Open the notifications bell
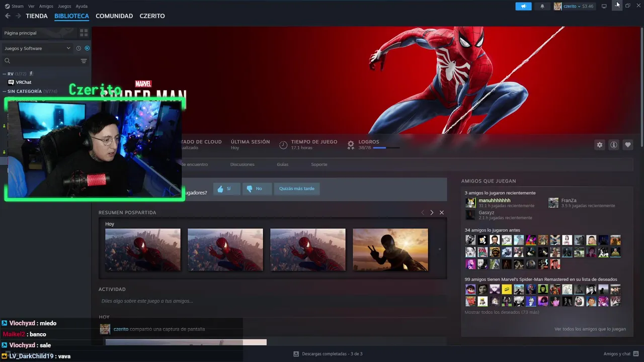Viewport: 644px width, 362px height. (x=542, y=6)
